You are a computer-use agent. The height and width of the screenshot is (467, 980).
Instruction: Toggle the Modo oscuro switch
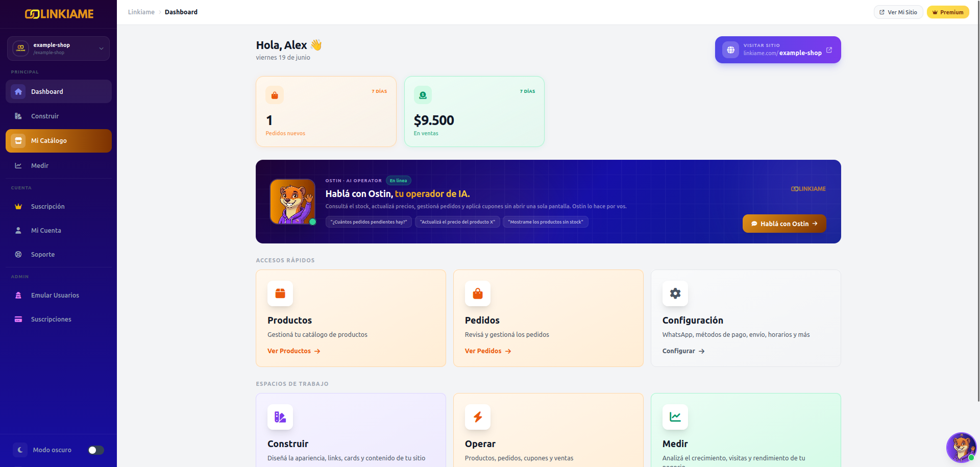(x=96, y=450)
